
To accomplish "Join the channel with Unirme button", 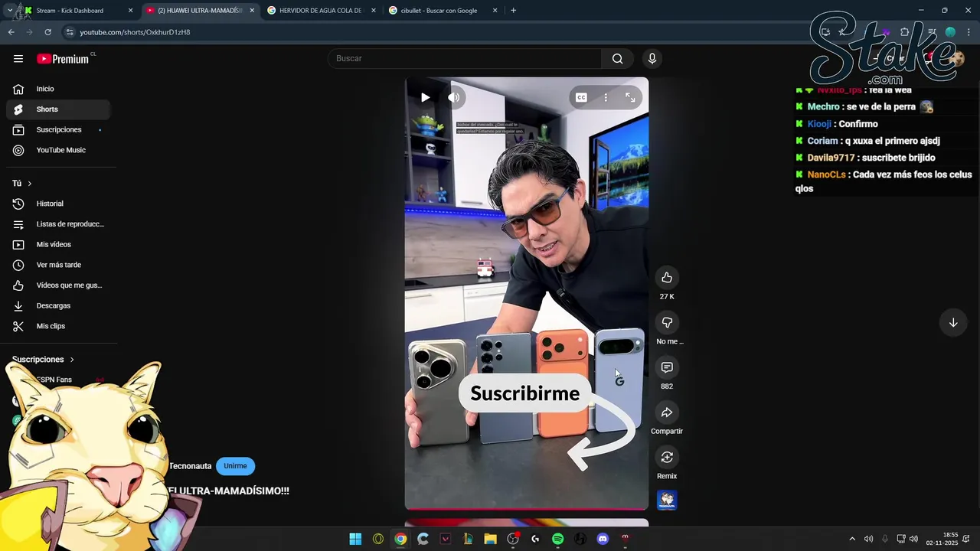I will [235, 466].
